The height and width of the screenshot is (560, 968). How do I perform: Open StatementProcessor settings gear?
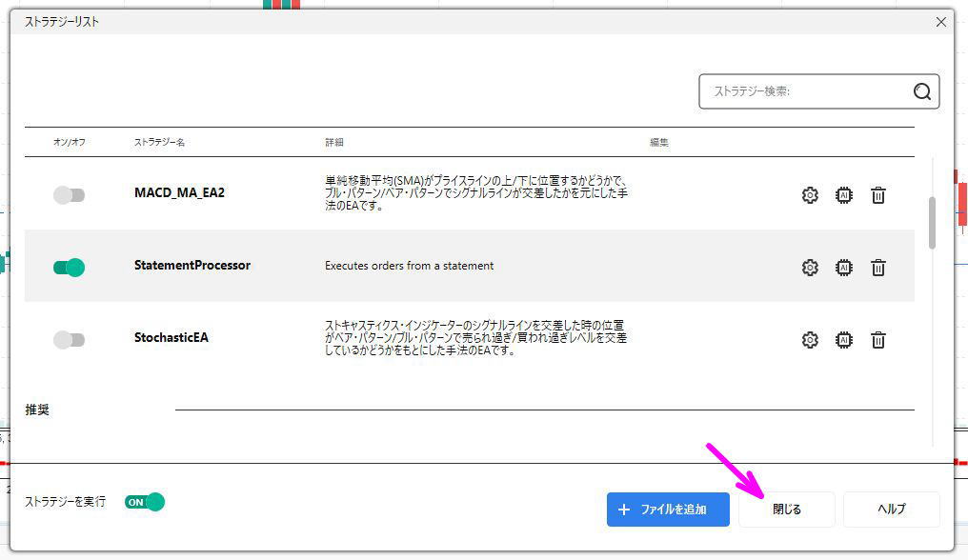tap(810, 268)
